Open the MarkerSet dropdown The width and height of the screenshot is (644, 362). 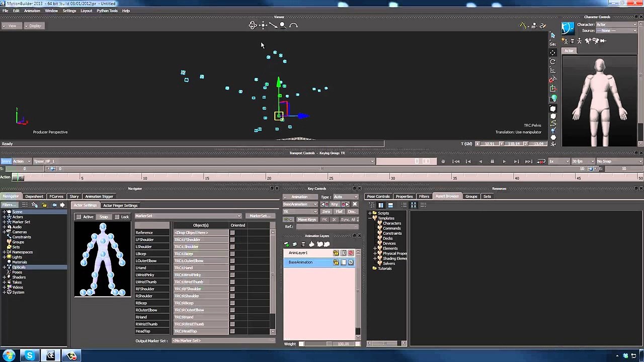tap(188, 216)
